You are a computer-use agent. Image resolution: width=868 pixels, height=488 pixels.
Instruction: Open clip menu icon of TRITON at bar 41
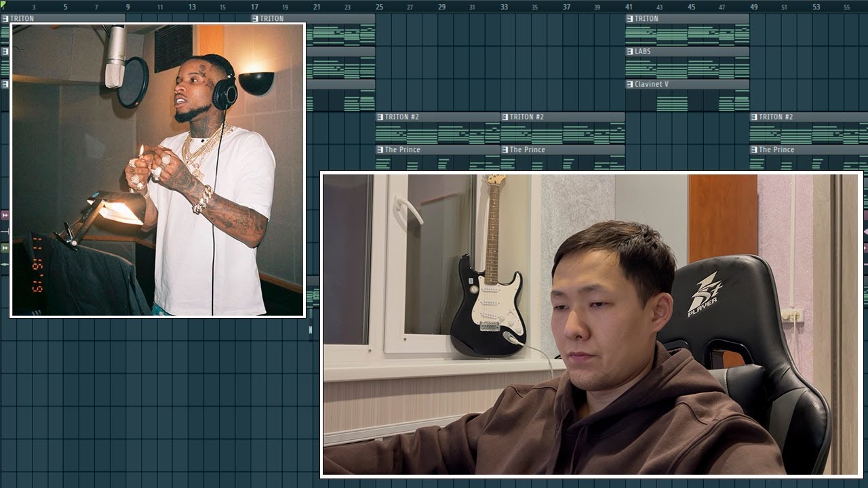click(629, 18)
